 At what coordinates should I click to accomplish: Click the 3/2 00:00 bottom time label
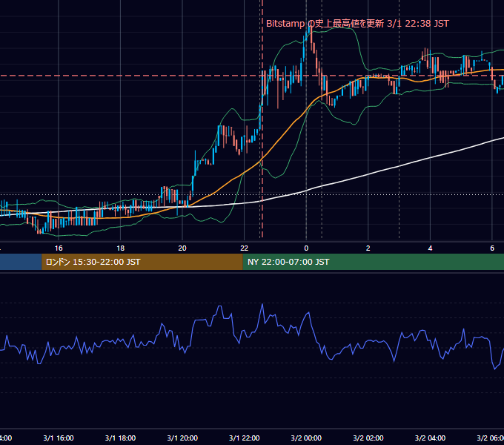pyautogui.click(x=306, y=438)
